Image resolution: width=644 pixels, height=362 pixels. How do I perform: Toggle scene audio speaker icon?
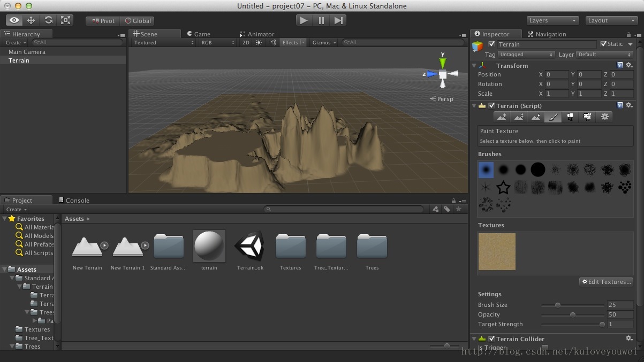pos(272,42)
